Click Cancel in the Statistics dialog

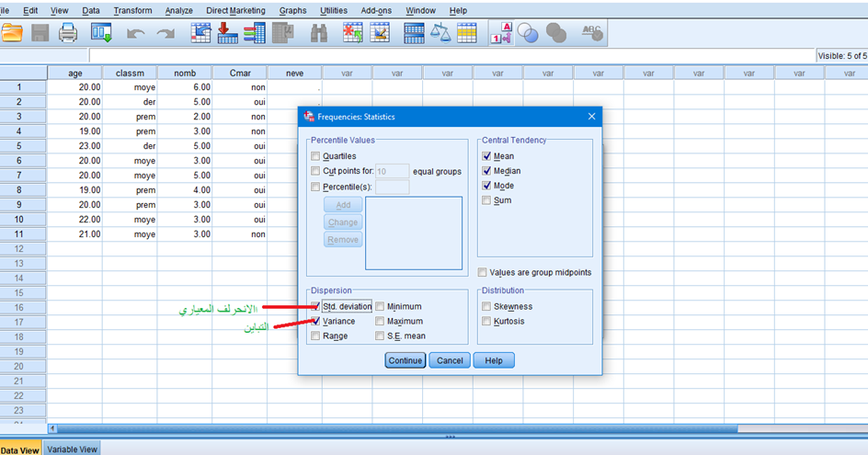[x=450, y=360]
